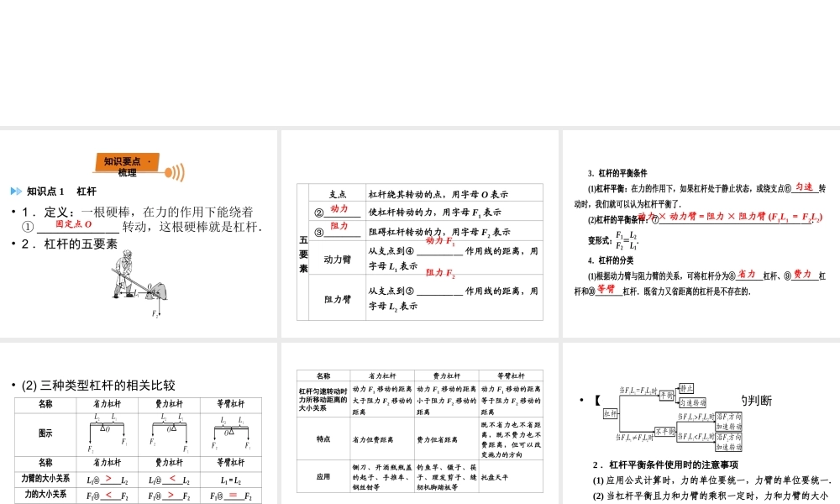Open the slide 三种类型杠杆的相关比较
Viewport: 840px width, 504px height.
tap(139, 423)
